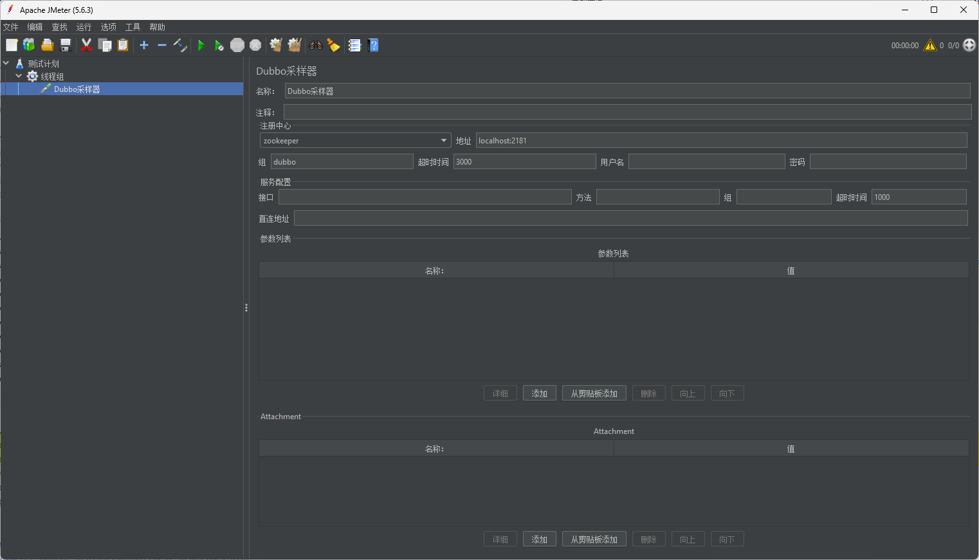
Task: Collapse the 线程组 tree node
Action: point(19,76)
